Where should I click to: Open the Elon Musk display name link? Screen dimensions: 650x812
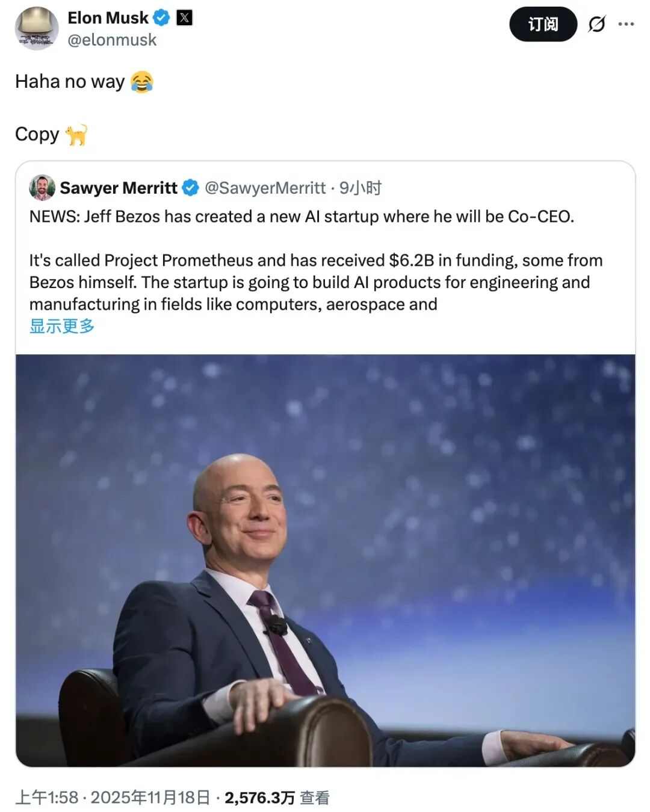pos(108,18)
